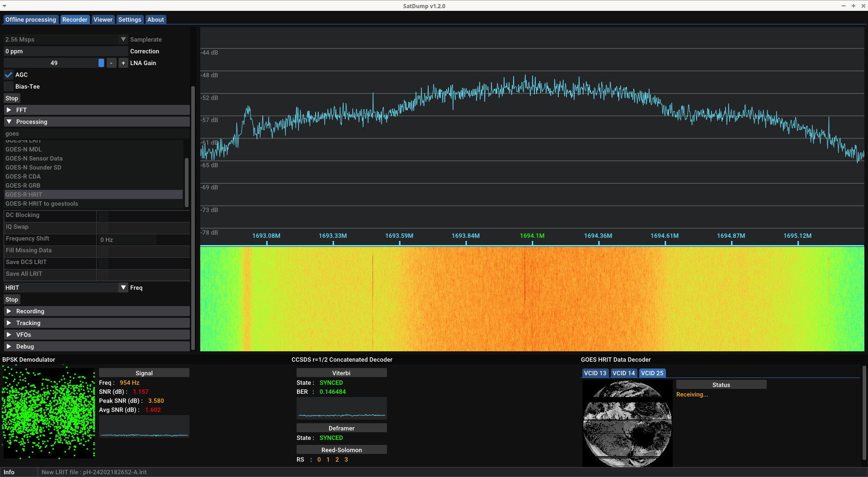The image size is (868, 477).
Task: Click the Status header in HRIT decoder
Action: [x=722, y=385]
